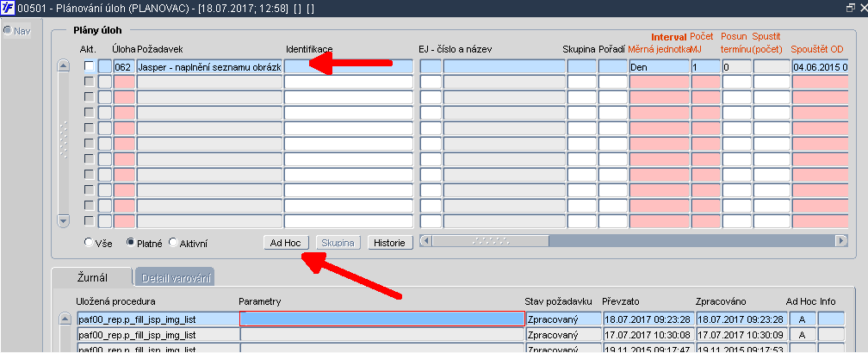Click Zpracováno value 17.07.2017 10:30:09

741,335
